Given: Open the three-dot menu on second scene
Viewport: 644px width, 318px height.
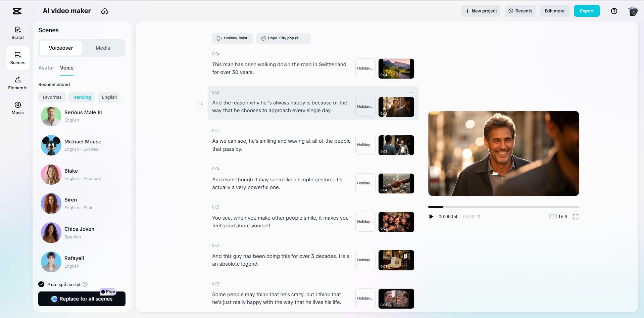Looking at the screenshot, I should [411, 92].
